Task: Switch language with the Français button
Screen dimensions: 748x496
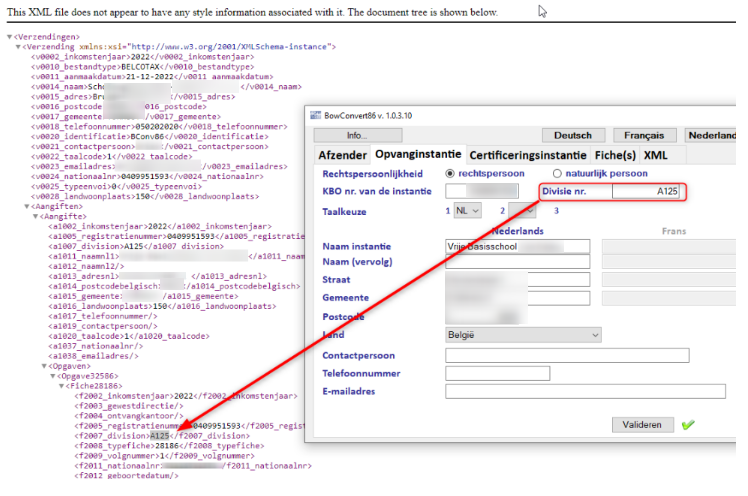Action: 644,135
